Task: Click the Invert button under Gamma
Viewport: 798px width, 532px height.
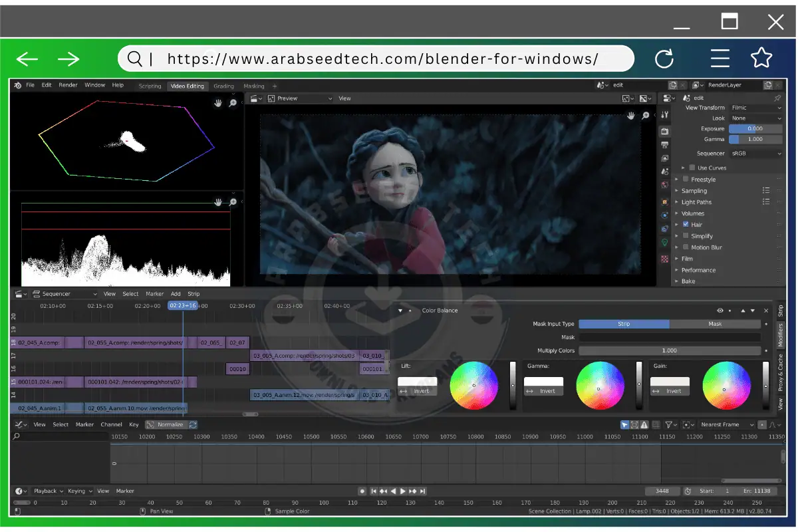Action: click(543, 391)
